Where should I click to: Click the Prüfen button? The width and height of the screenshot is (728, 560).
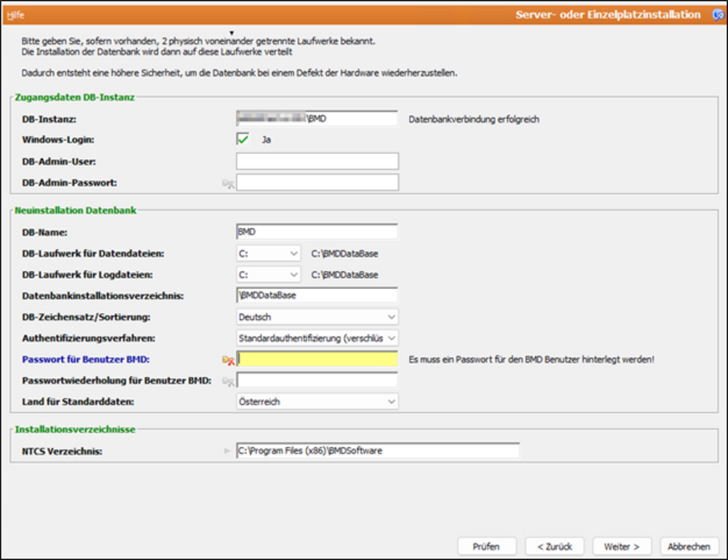click(486, 547)
